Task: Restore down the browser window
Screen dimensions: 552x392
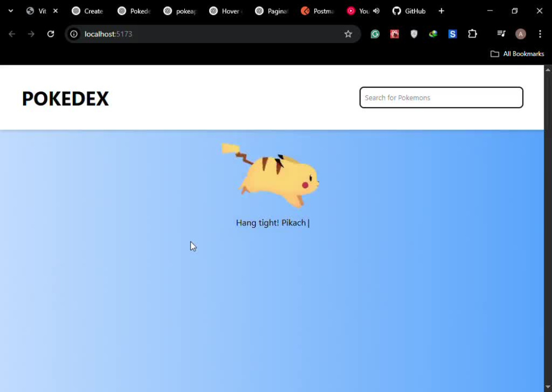Action: coord(514,11)
